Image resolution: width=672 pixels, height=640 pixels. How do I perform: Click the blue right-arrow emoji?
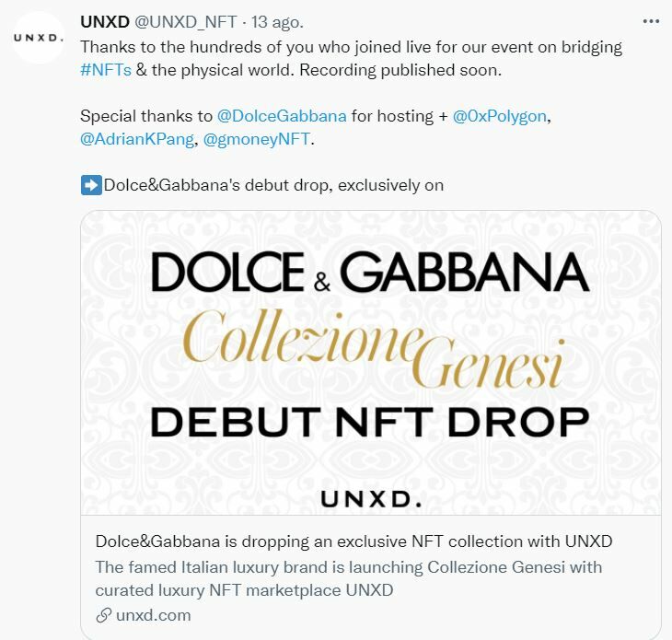click(91, 185)
